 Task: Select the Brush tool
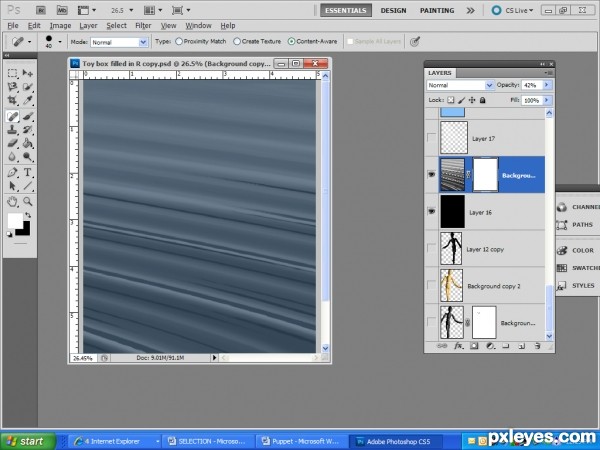point(28,116)
